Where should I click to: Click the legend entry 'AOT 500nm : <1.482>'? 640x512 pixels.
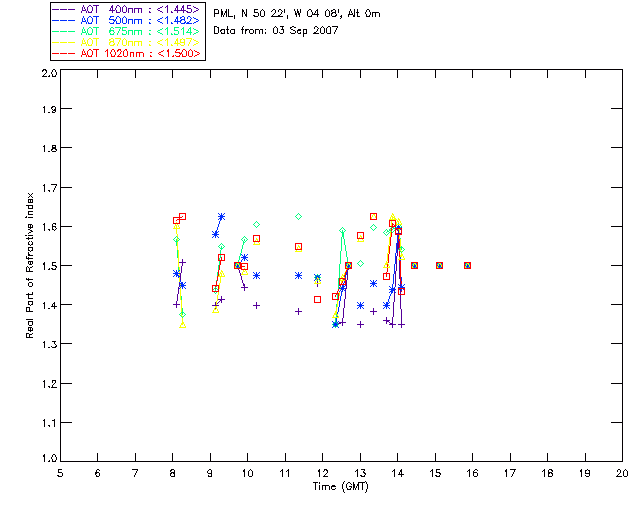[127, 20]
